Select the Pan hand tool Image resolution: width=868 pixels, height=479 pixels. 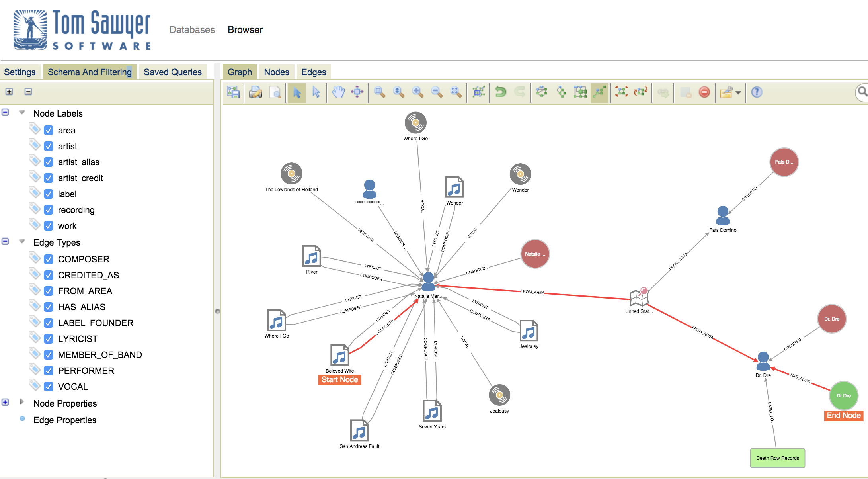point(338,92)
